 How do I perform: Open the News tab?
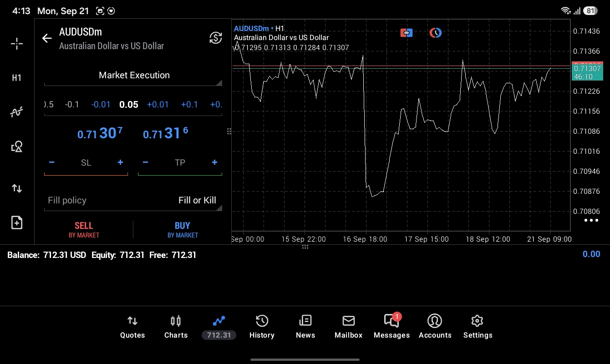(305, 327)
